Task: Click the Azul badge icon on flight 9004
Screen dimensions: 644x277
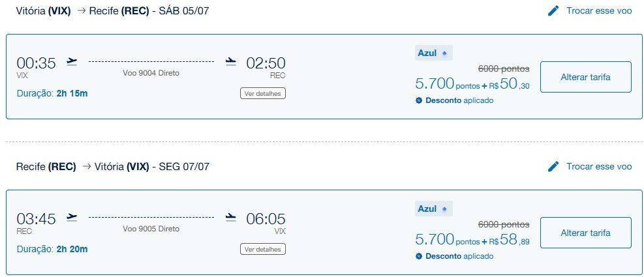Action: (x=444, y=53)
